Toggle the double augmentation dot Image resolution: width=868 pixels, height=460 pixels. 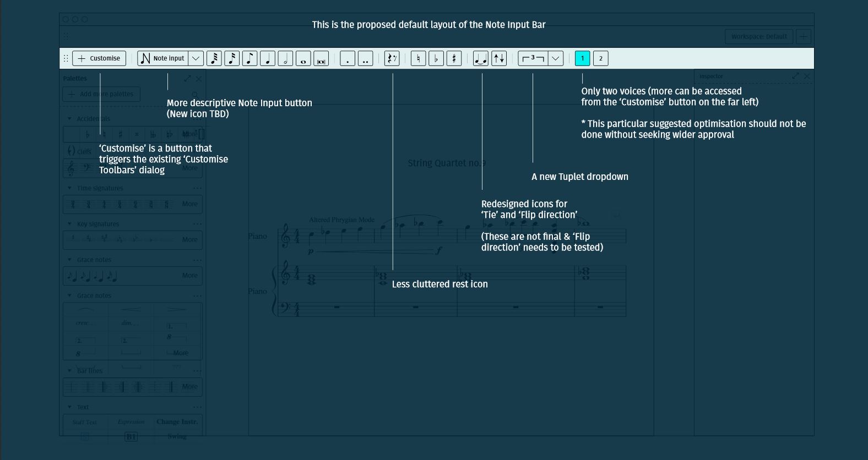point(366,58)
